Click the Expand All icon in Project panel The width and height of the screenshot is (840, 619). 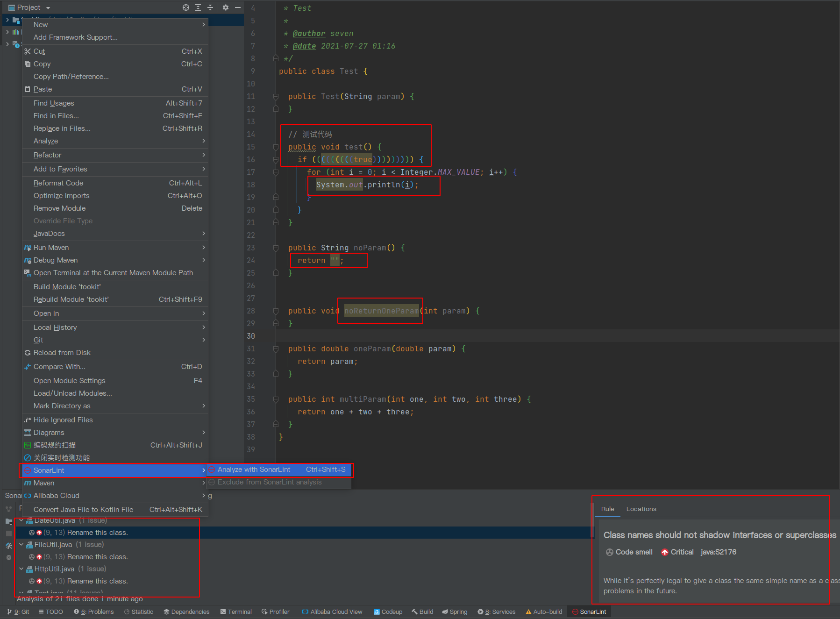[x=198, y=7]
